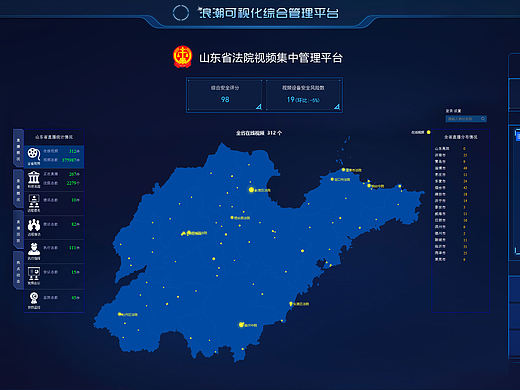Select 烟台市 row showing 42
Screen dimensions: 520x390
coord(451,188)
